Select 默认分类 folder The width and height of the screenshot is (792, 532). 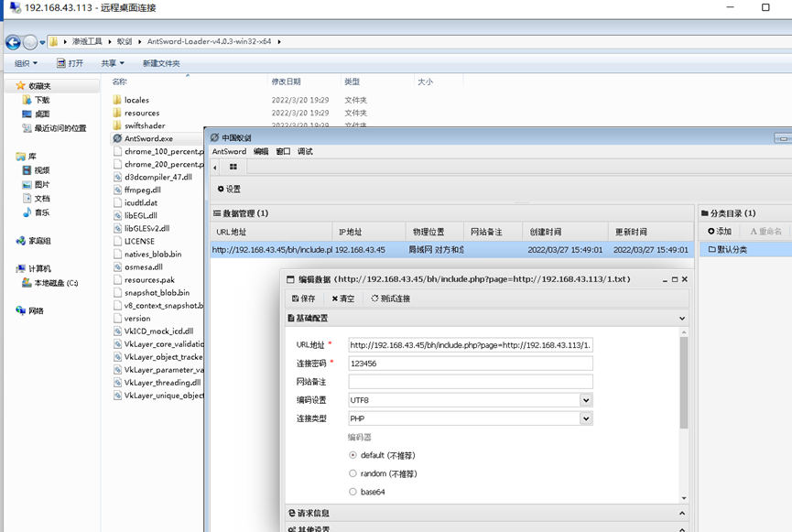point(728,249)
